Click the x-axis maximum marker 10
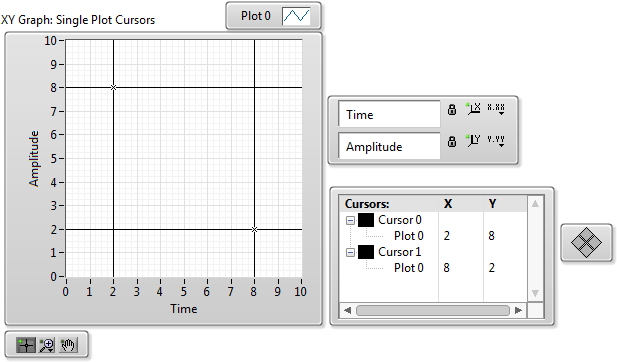 click(x=301, y=292)
